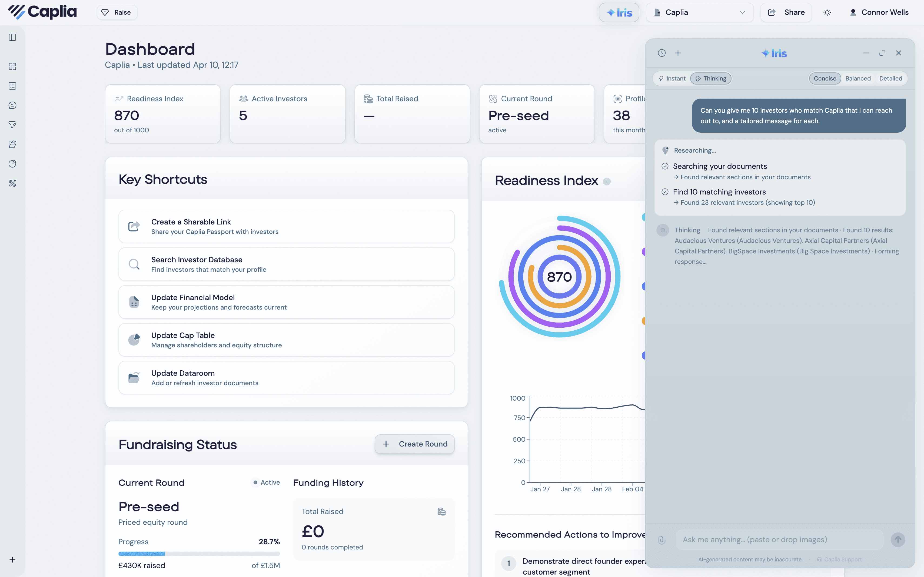
Task: Click the Active Investors stat card
Action: tap(288, 114)
